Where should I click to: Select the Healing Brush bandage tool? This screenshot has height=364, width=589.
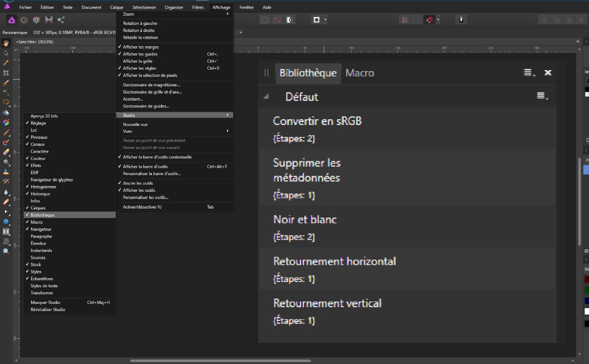[6, 202]
